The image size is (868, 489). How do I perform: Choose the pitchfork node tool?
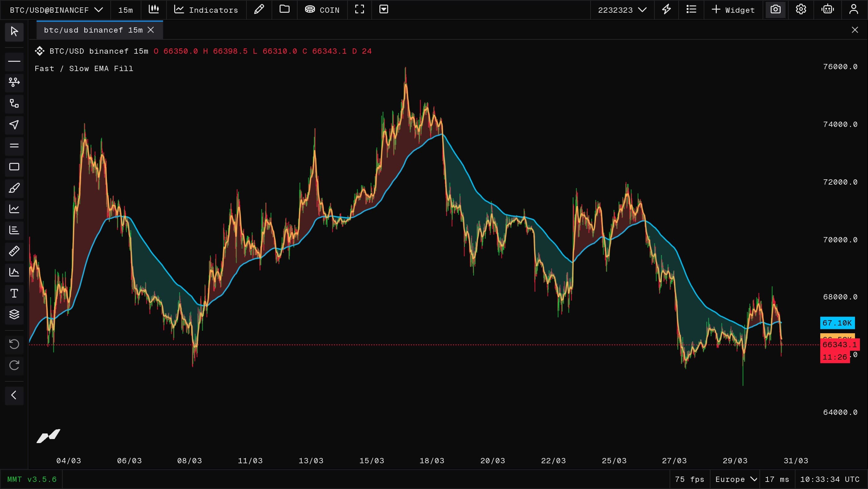[14, 82]
